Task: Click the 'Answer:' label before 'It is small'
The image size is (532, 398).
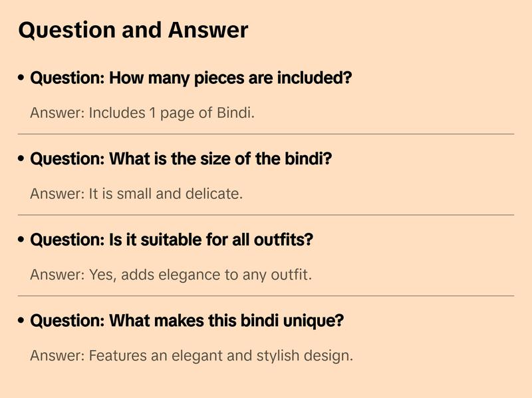Action: pyautogui.click(x=57, y=194)
